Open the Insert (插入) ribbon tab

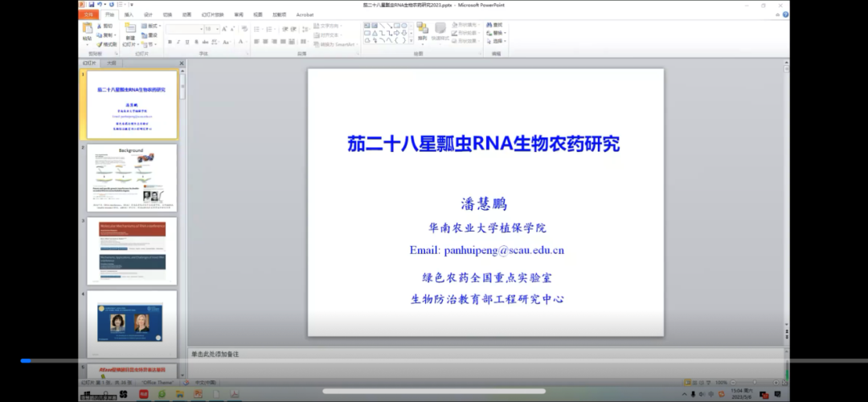tap(129, 14)
